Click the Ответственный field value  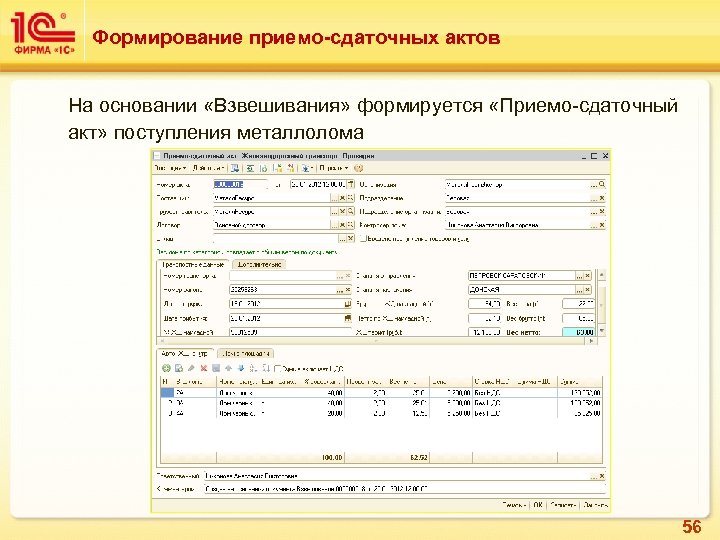pos(397,476)
